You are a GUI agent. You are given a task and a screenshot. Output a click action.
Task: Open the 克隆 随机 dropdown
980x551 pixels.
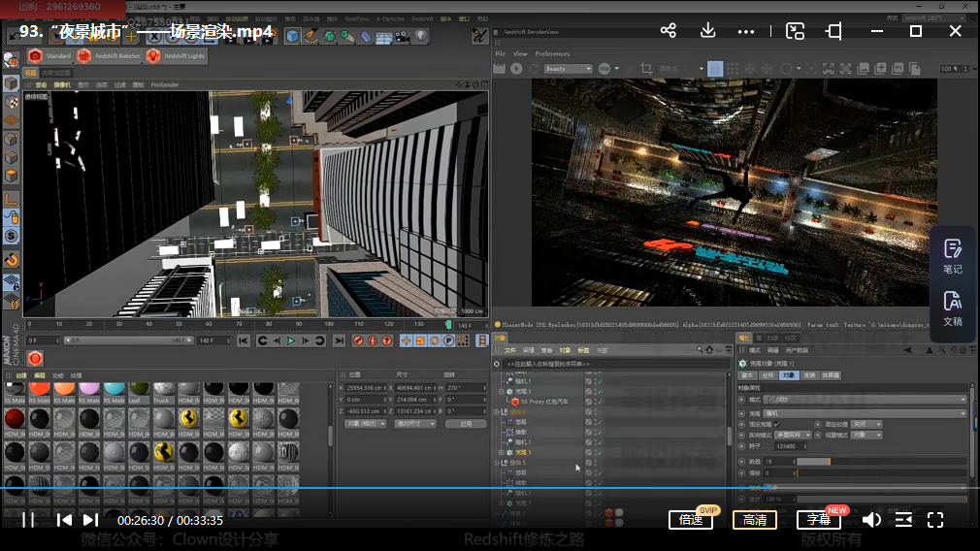(866, 413)
